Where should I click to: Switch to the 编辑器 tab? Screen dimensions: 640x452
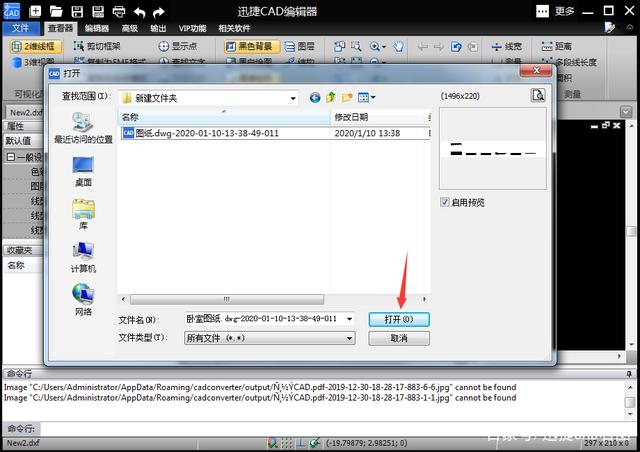click(97, 28)
